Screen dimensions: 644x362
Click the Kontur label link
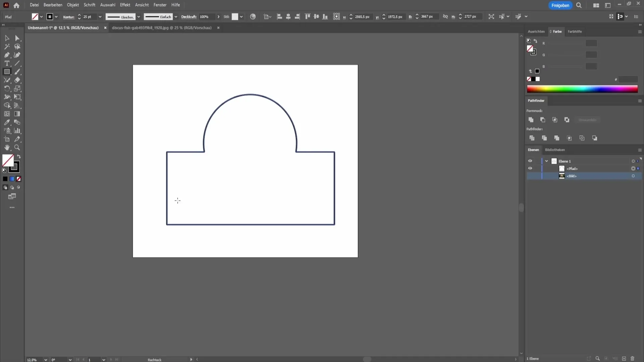click(x=69, y=17)
